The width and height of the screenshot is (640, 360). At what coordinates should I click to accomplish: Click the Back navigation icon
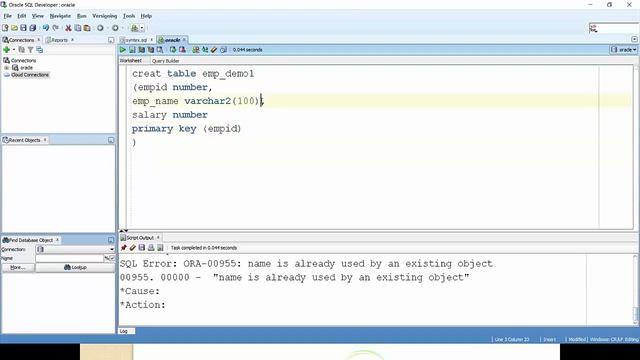pyautogui.click(x=100, y=28)
